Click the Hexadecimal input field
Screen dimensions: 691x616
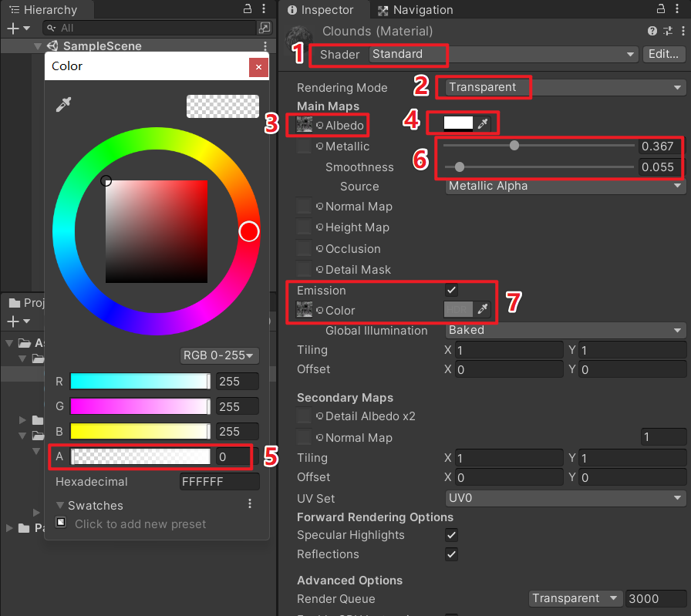(x=220, y=481)
